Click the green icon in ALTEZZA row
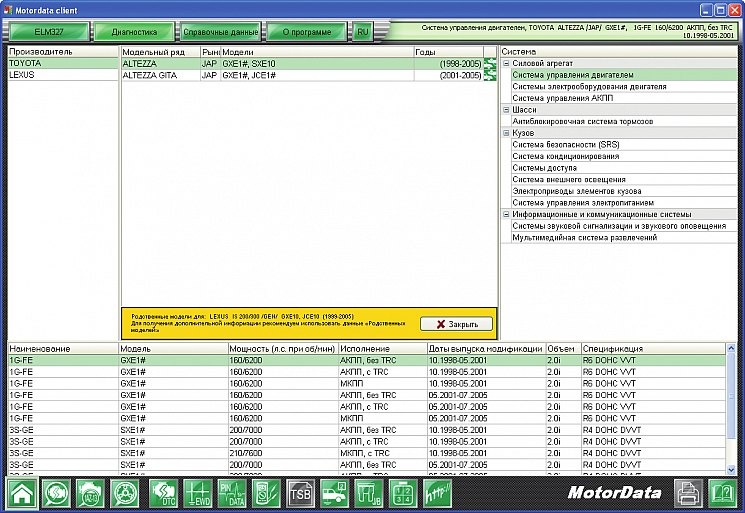This screenshot has height=513, width=745. click(x=490, y=64)
